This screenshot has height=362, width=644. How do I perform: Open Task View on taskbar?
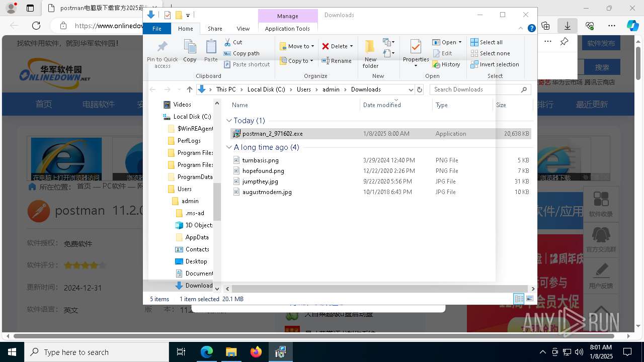[x=181, y=352]
